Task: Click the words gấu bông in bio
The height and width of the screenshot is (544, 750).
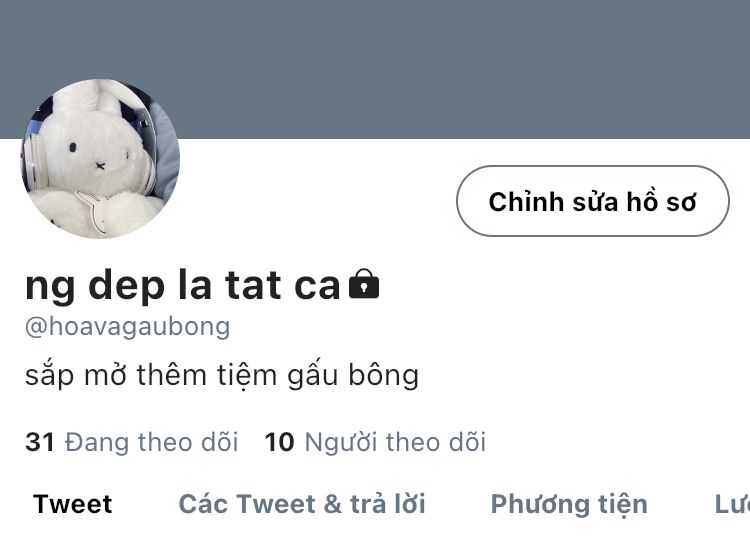Action: click(x=353, y=376)
